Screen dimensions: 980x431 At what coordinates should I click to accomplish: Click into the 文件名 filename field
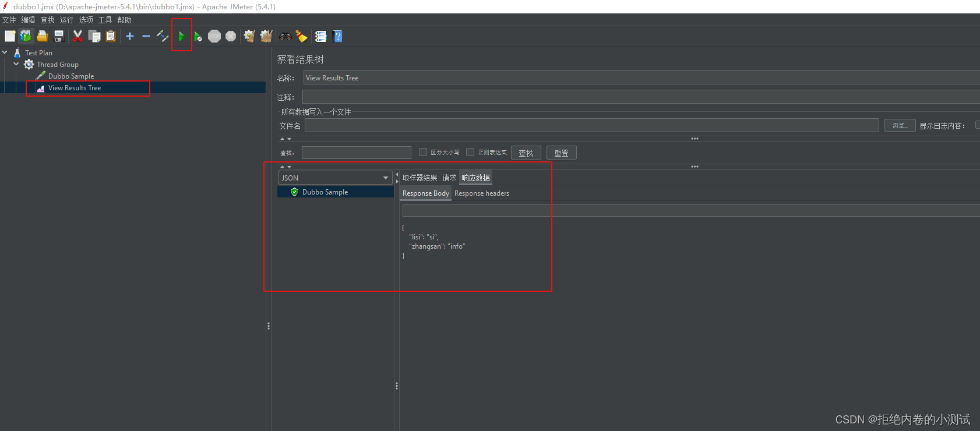coord(592,125)
